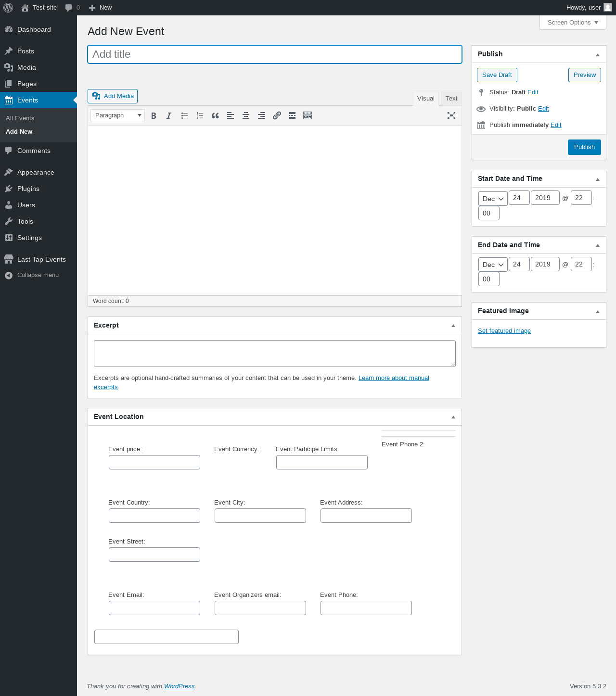Click the Excerpt text area

click(x=275, y=354)
